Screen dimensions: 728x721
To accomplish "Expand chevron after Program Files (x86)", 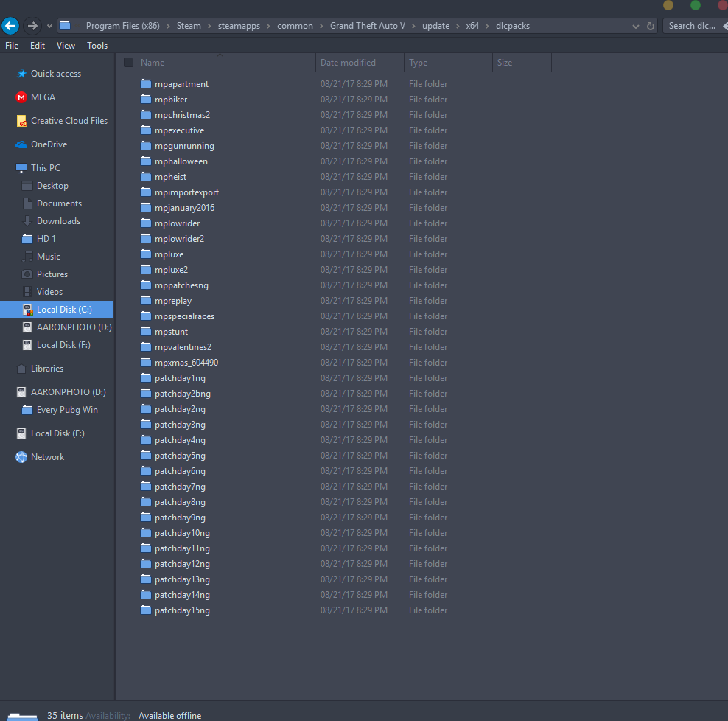I will pyautogui.click(x=167, y=26).
